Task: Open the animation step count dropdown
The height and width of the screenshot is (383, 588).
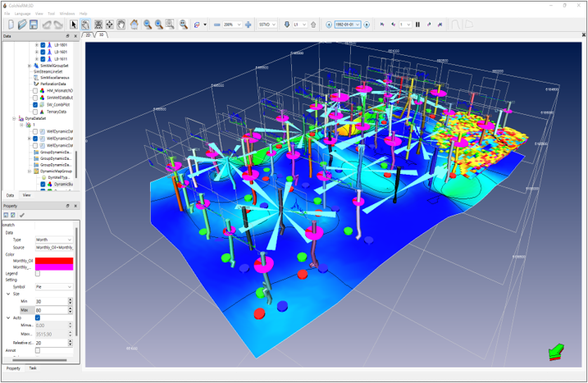Action: tap(405, 25)
